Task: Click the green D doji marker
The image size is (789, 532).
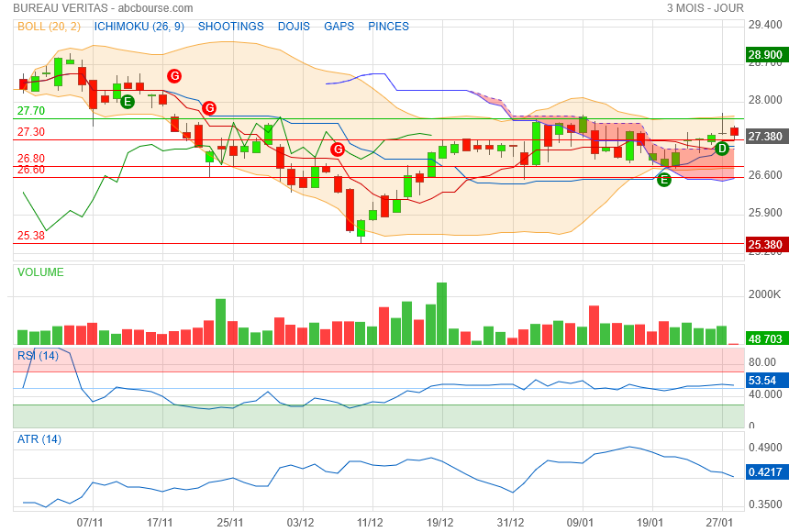Action: [722, 149]
